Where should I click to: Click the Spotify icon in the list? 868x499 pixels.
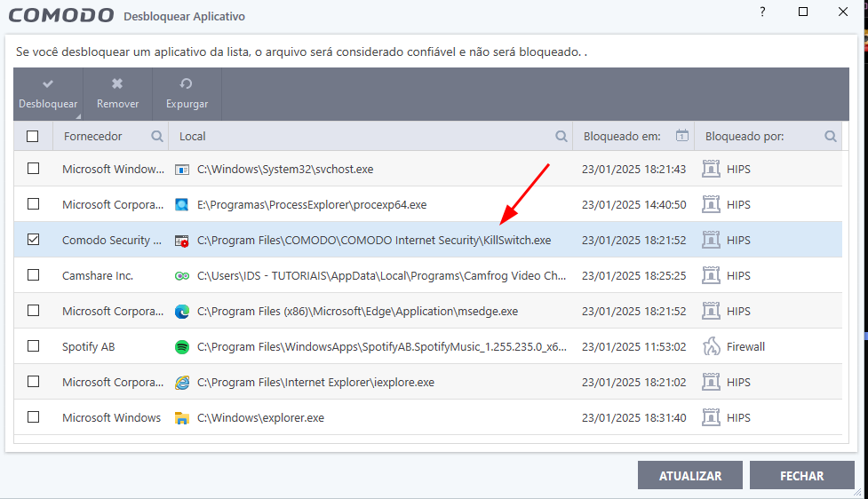[182, 347]
